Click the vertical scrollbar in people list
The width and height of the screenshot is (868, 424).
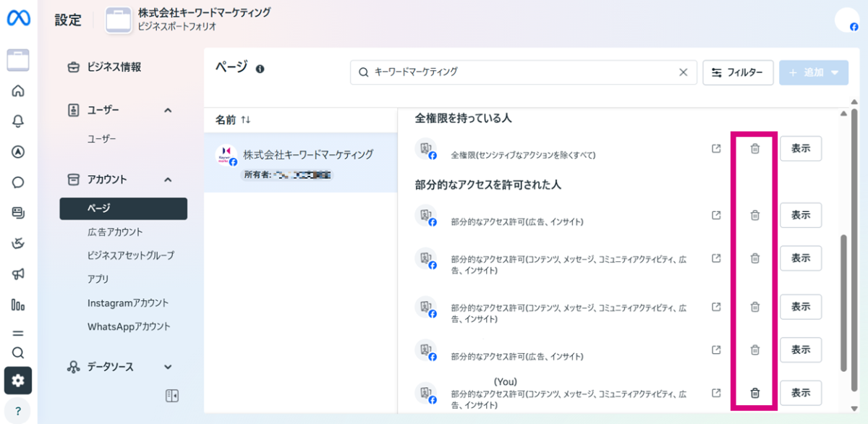pos(843,304)
